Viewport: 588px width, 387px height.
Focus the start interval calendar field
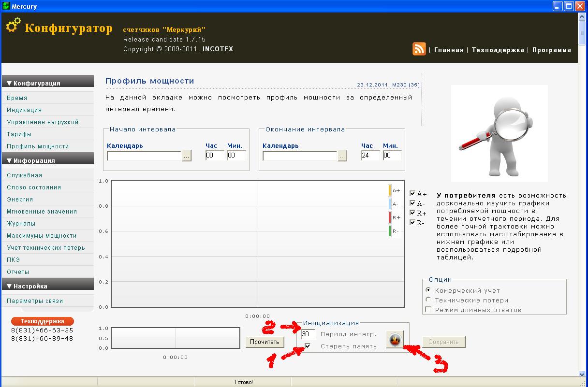pos(144,156)
